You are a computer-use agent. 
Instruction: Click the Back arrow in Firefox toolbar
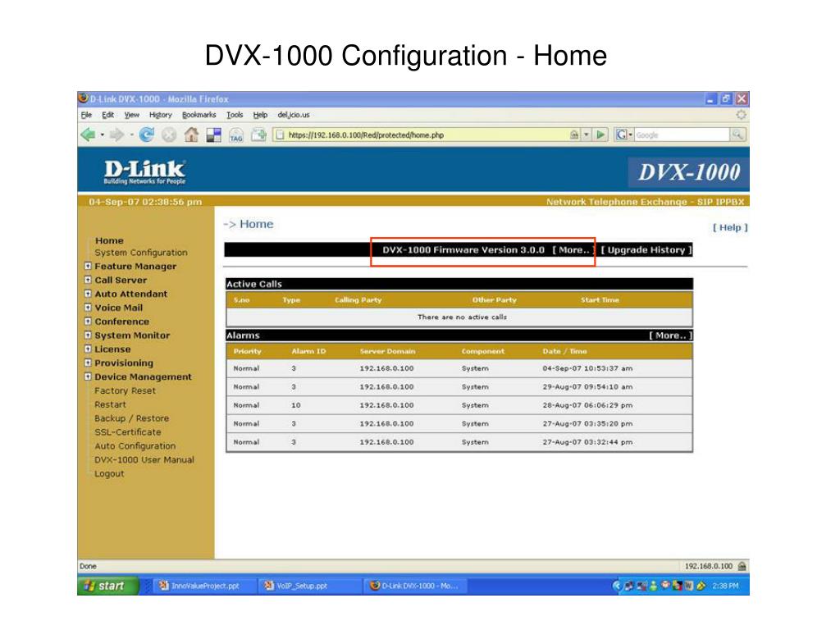[x=88, y=135]
